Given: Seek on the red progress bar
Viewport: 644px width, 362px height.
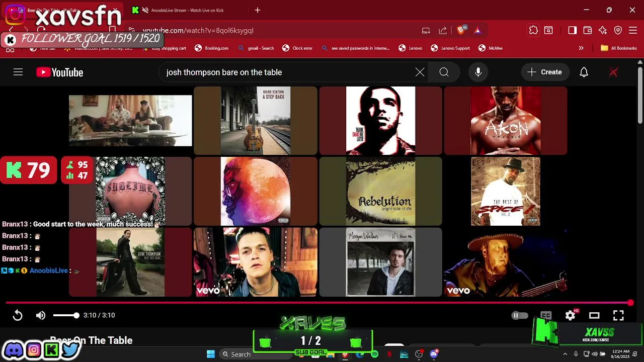Looking at the screenshot, I should tap(319, 303).
